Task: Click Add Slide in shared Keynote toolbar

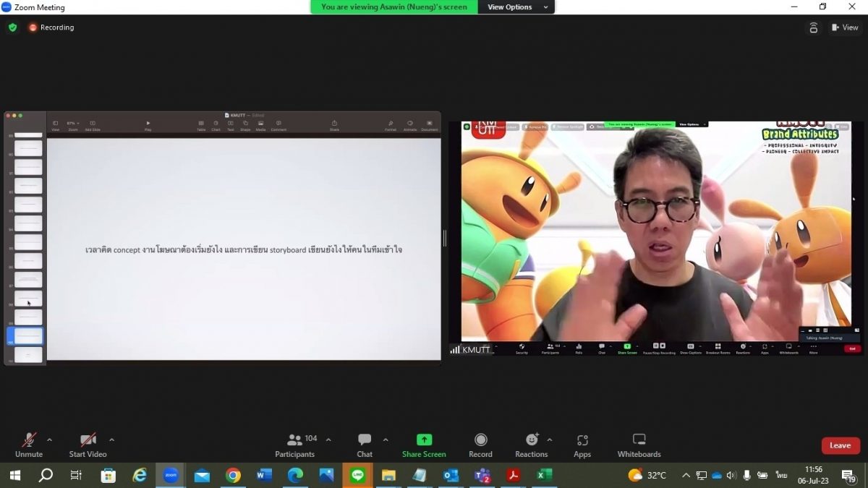Action: click(x=93, y=125)
